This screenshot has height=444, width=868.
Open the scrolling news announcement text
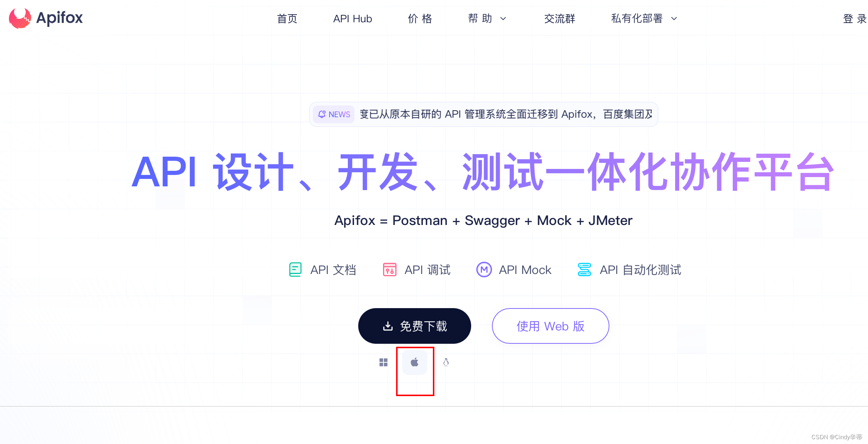[506, 114]
